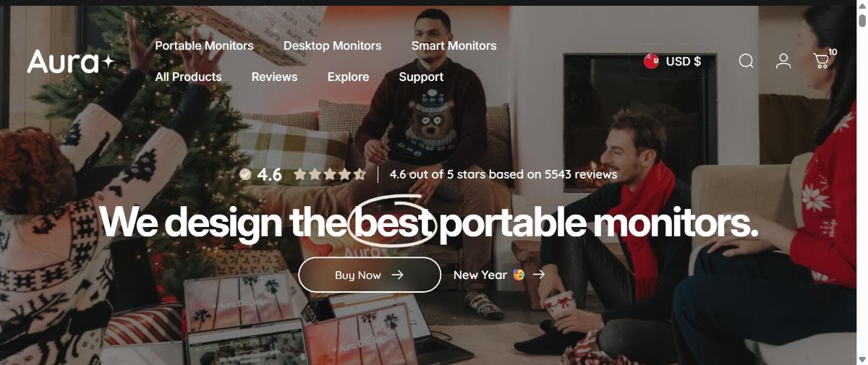Click the page vertical scrollbar

pyautogui.click(x=861, y=182)
